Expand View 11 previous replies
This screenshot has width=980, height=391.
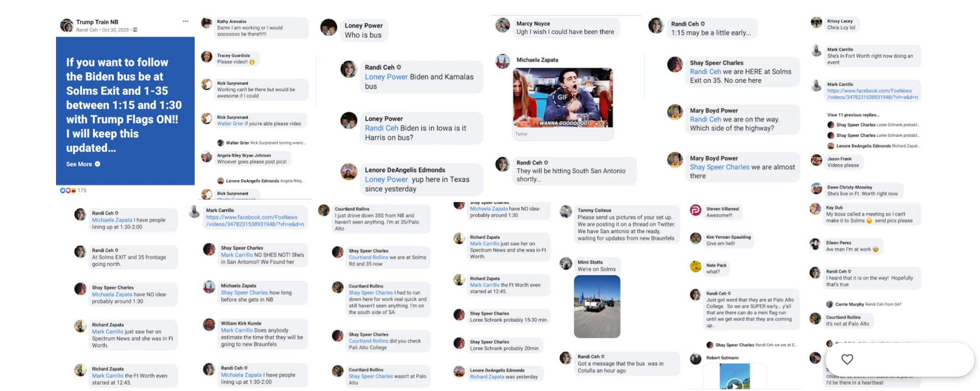853,115
